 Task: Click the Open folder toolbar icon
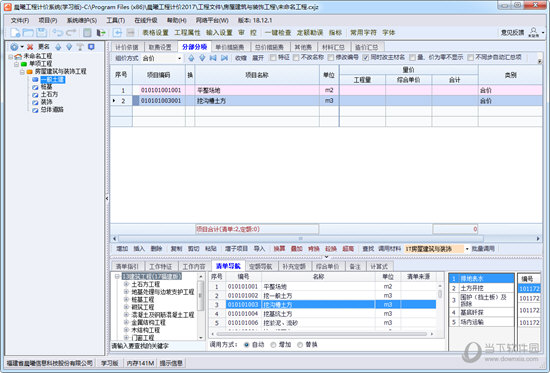click(28, 33)
